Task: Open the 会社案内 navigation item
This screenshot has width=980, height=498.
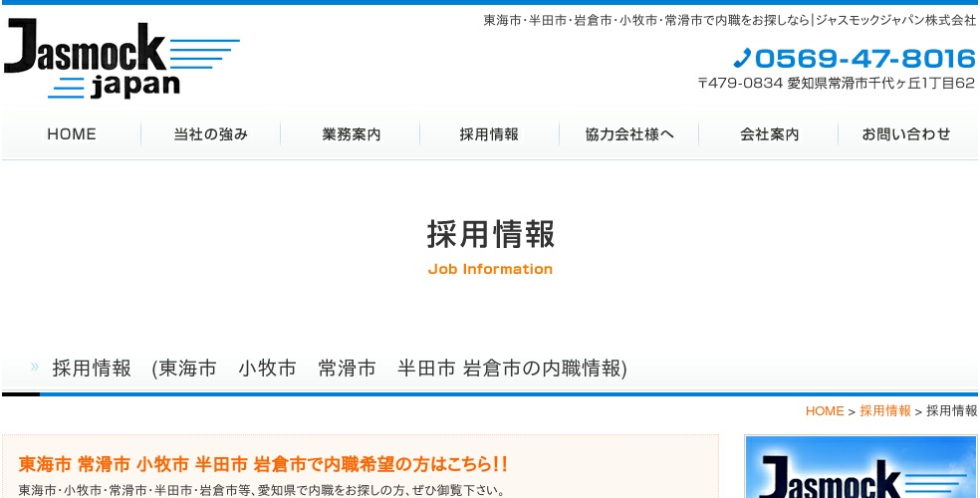Action: click(769, 134)
